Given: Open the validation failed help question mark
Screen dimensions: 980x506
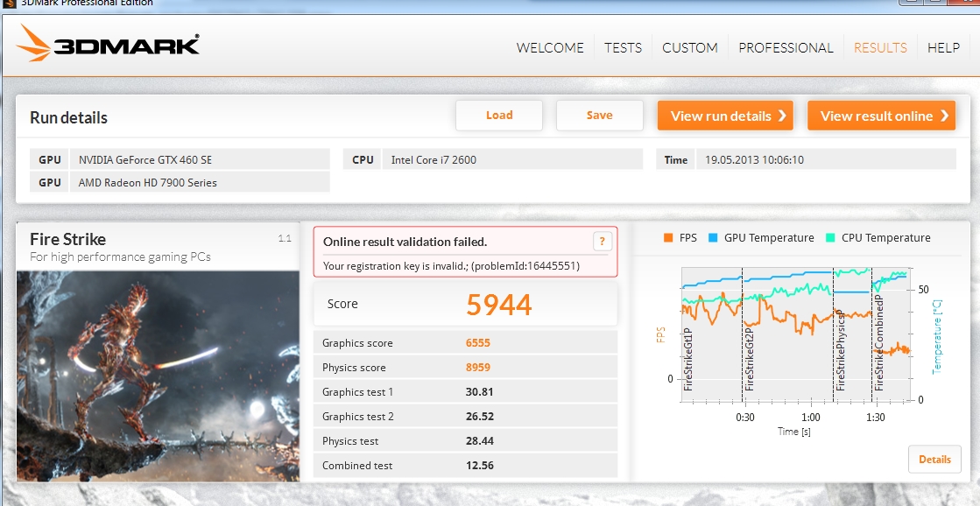Looking at the screenshot, I should pos(602,241).
